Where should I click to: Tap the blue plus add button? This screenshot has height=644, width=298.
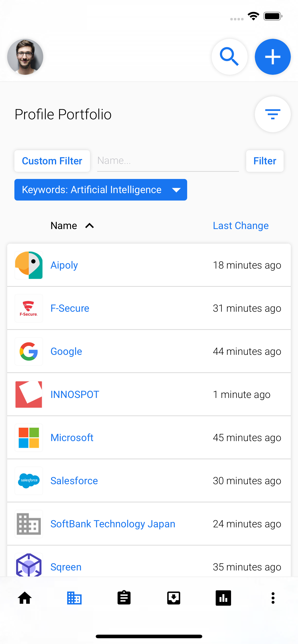[273, 57]
